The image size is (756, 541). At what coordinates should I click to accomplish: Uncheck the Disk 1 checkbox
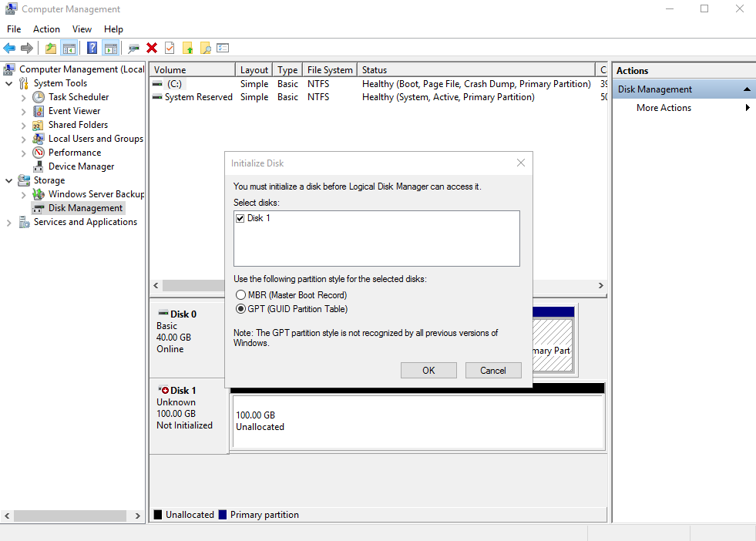(x=240, y=218)
